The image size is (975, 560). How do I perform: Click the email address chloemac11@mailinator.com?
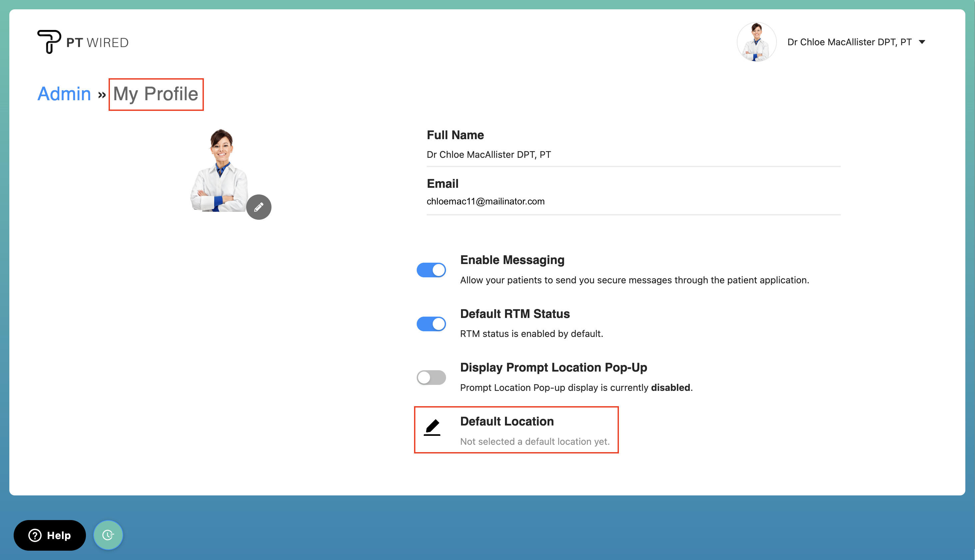click(x=486, y=201)
